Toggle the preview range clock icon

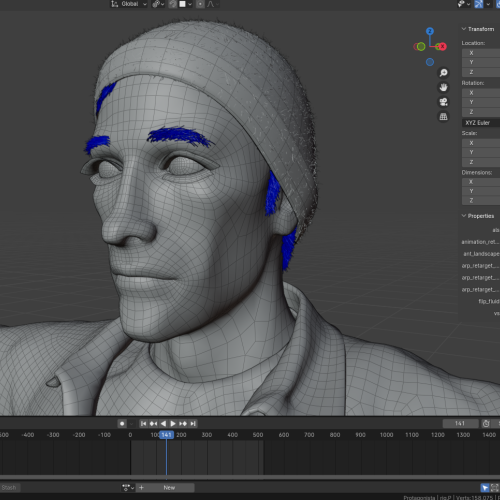[486, 424]
